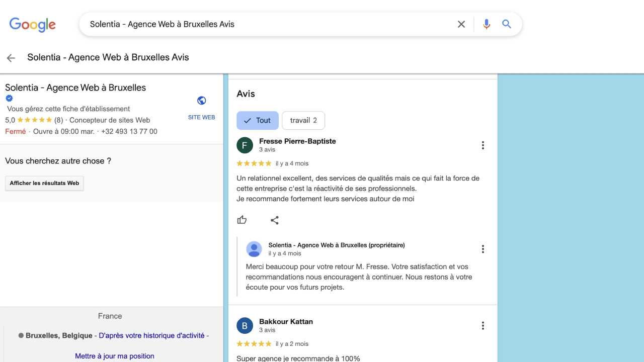Click the (8) reviews count
644x362 pixels.
point(59,120)
